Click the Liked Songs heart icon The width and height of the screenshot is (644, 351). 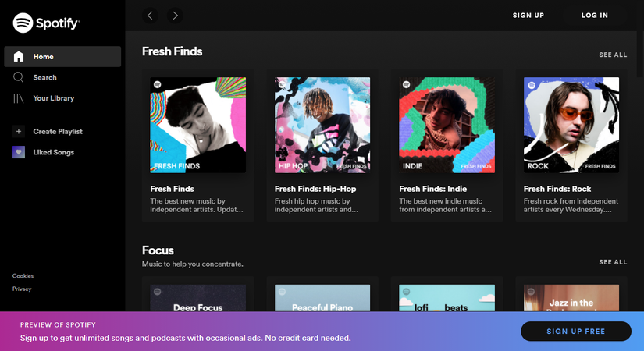19,152
